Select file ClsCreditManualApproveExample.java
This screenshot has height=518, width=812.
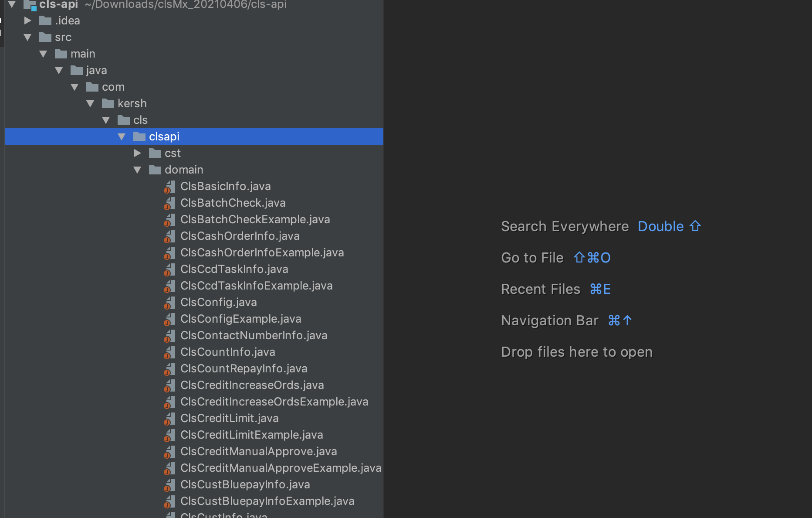281,468
